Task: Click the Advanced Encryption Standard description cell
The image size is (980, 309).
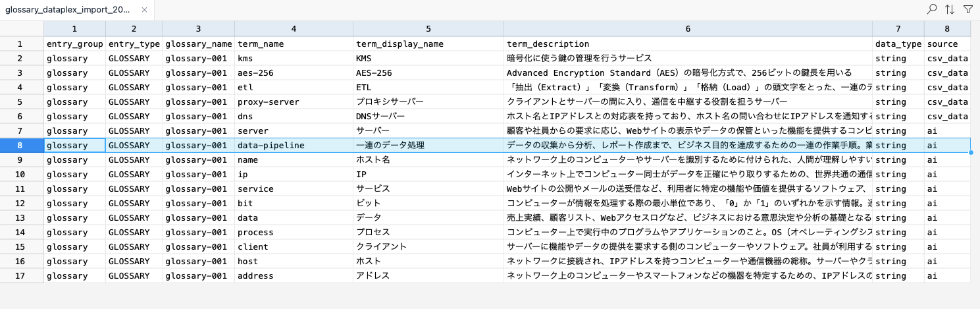Action: tap(688, 73)
